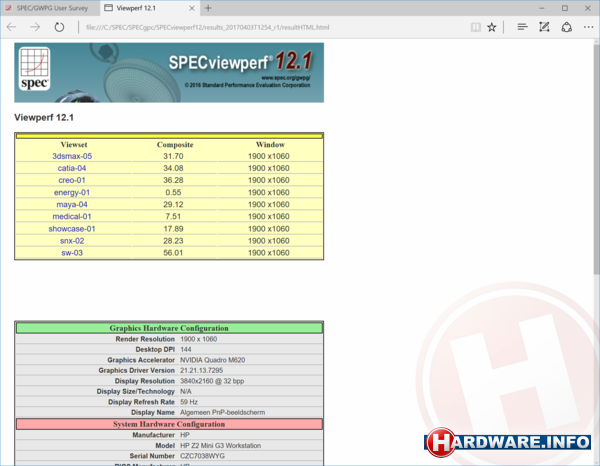The height and width of the screenshot is (466, 600).
Task: Click the SPECviewperf 12.1 banner image
Action: pyautogui.click(x=169, y=73)
